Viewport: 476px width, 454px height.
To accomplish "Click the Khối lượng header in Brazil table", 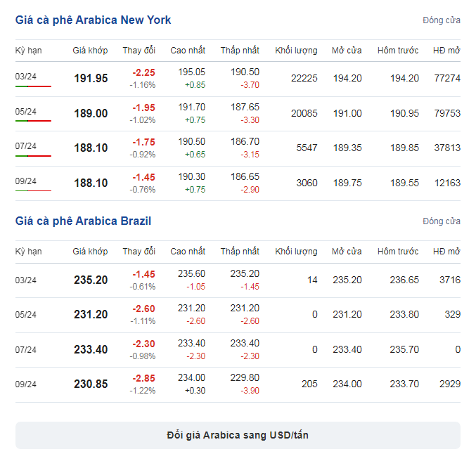I will click(296, 252).
